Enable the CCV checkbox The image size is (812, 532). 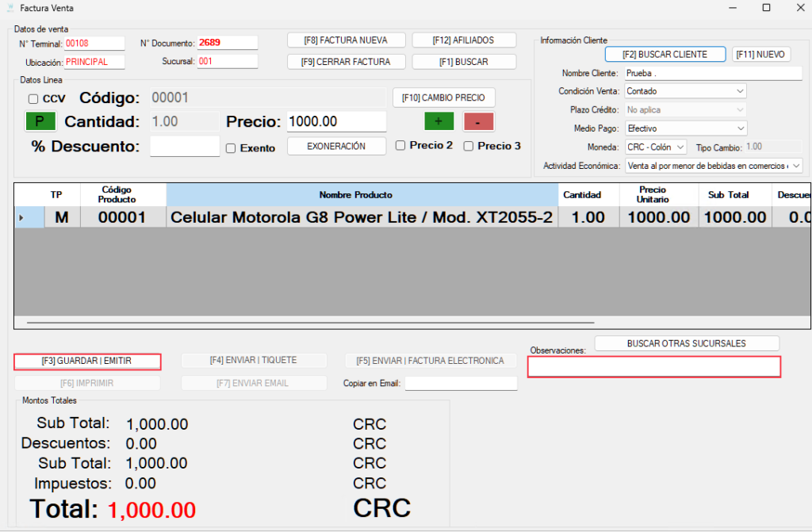pos(33,99)
